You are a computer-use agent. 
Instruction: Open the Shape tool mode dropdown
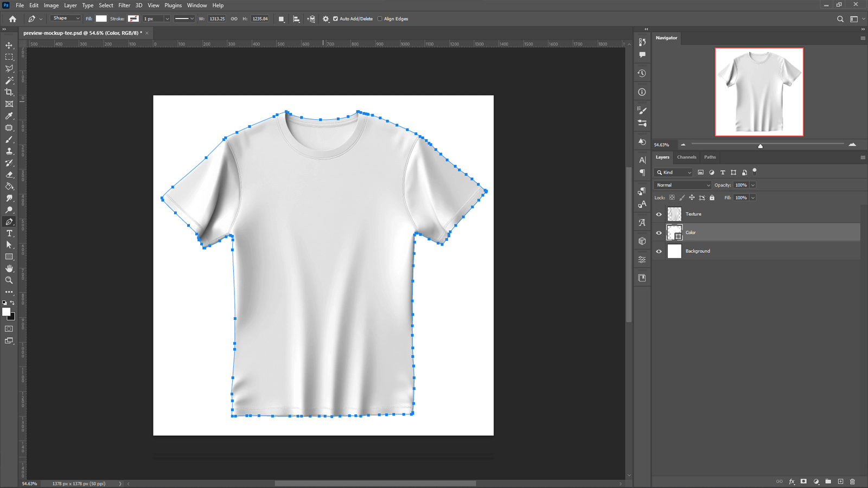(66, 18)
